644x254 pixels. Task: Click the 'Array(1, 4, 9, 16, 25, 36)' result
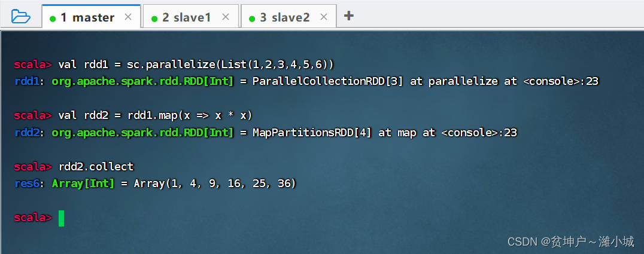(215, 183)
